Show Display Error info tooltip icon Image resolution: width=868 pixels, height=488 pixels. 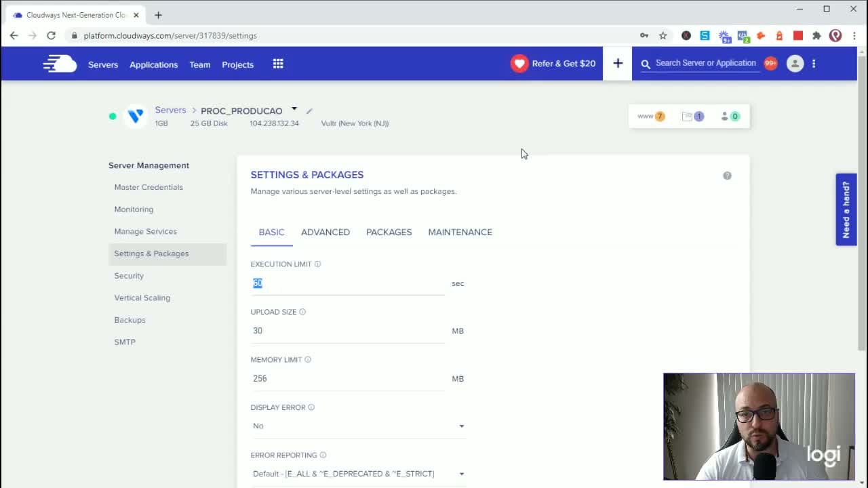tap(311, 407)
